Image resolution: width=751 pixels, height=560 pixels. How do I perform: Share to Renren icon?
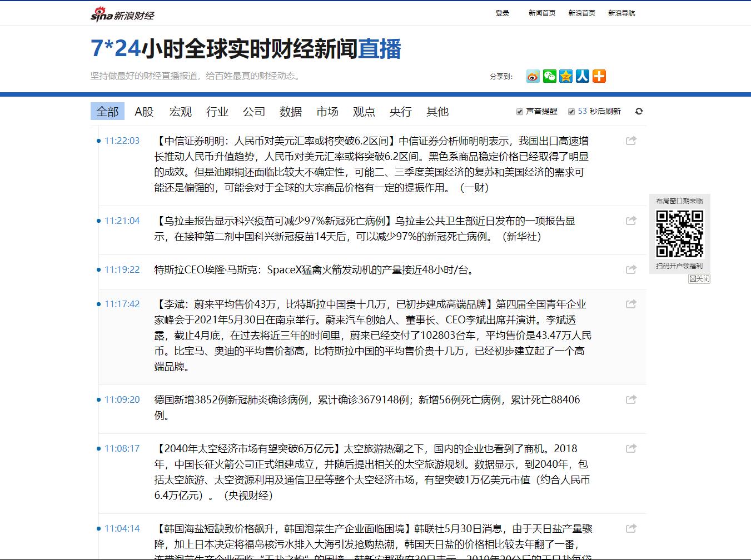point(583,76)
